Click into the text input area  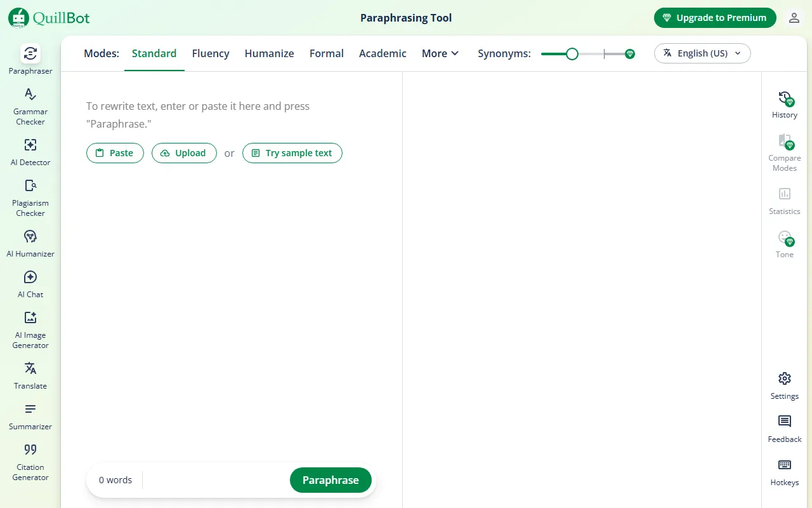pyautogui.click(x=231, y=286)
